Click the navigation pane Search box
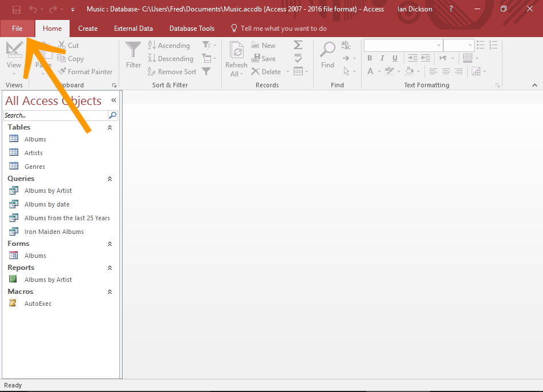This screenshot has width=543, height=392. click(54, 115)
